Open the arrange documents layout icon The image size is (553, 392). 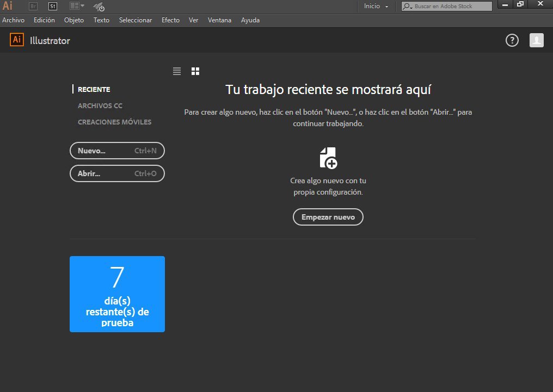[77, 7]
